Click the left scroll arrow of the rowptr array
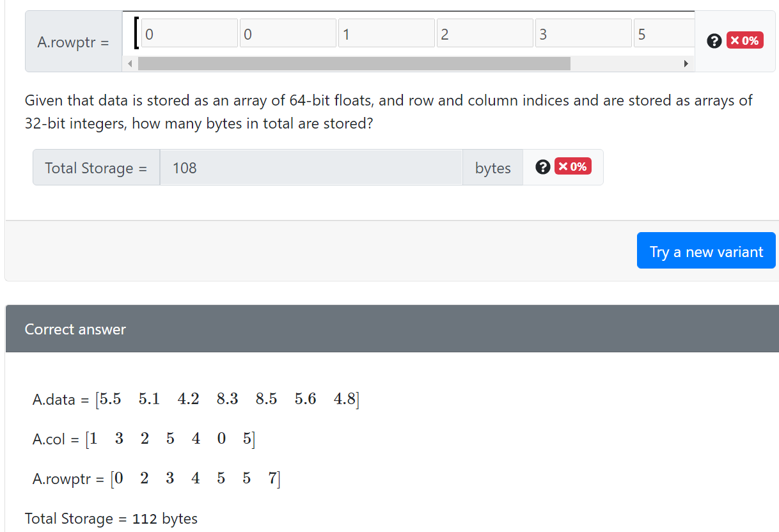This screenshot has width=779, height=532. coord(130,63)
